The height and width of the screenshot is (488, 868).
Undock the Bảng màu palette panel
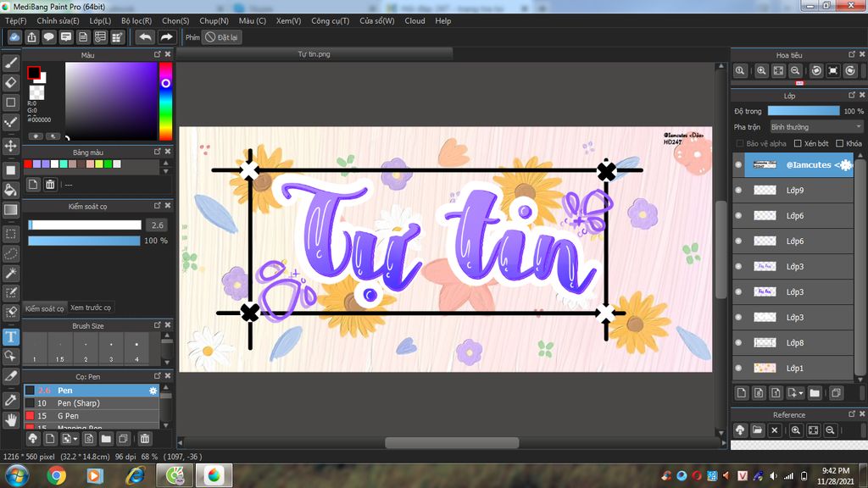tap(157, 152)
